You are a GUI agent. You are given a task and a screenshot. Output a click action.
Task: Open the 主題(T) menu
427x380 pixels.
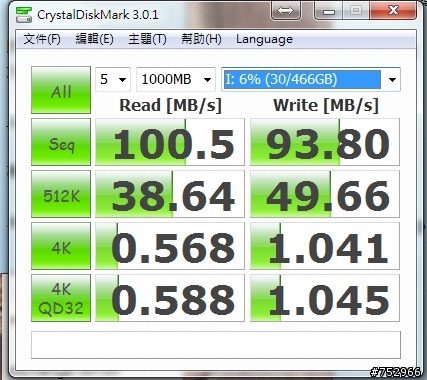pyautogui.click(x=147, y=39)
